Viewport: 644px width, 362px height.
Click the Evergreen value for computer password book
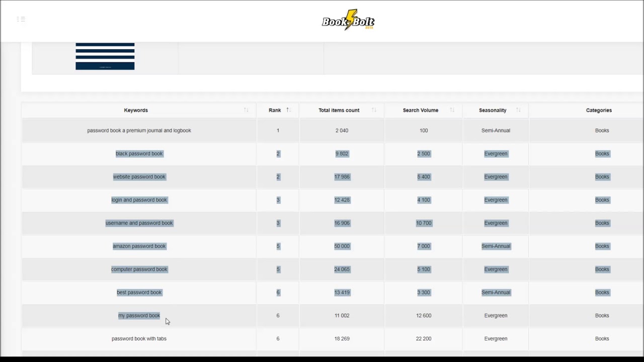(496, 269)
